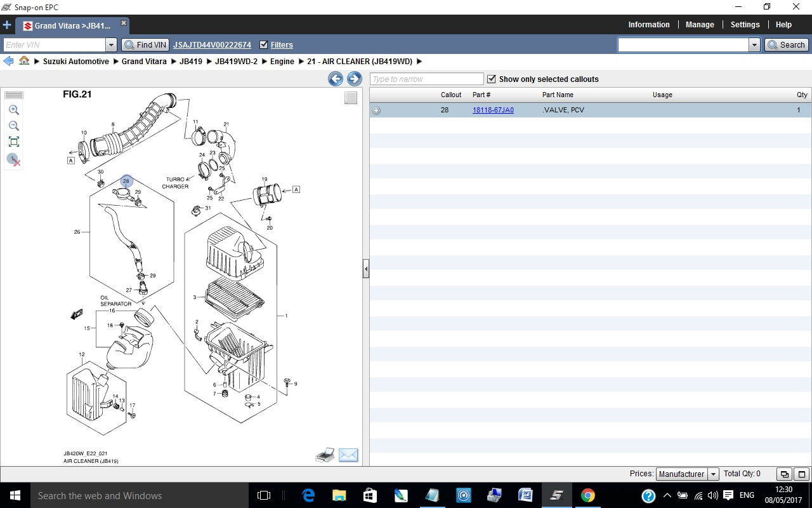The image size is (812, 508).
Task: Print the diagram
Action: (x=325, y=455)
